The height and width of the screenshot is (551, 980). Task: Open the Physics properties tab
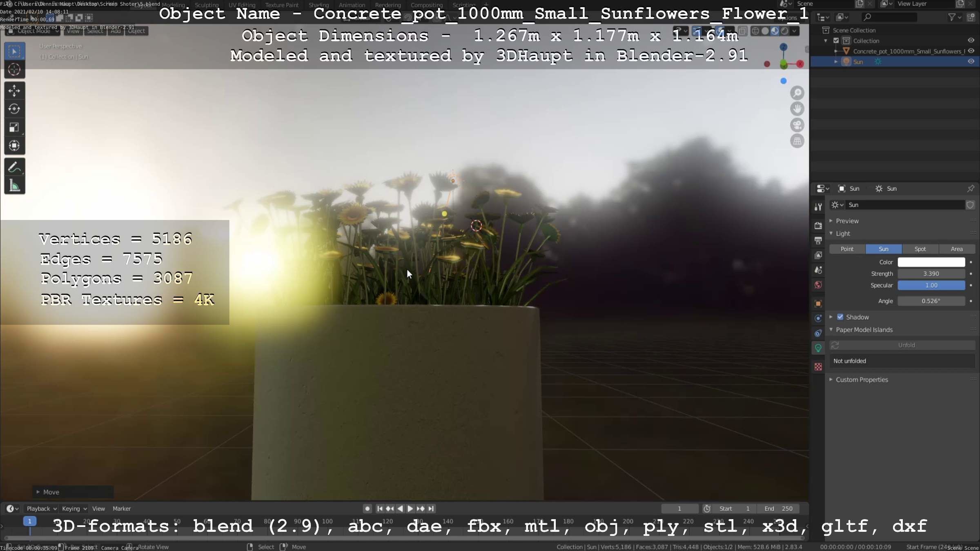pyautogui.click(x=818, y=318)
